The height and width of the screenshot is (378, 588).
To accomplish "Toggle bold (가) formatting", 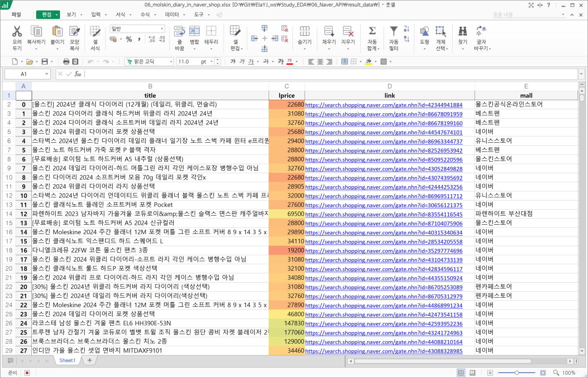I will 233,62.
